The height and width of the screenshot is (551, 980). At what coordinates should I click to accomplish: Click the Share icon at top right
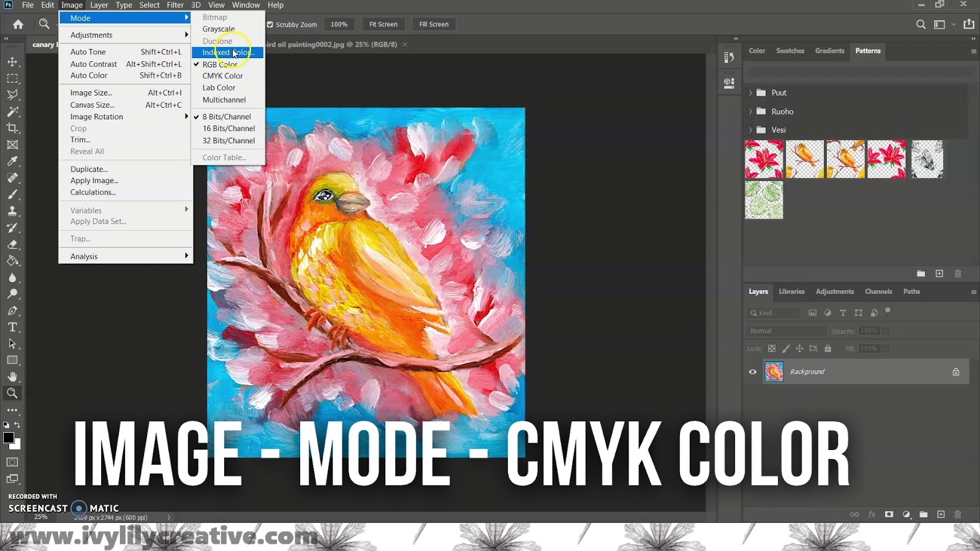969,24
